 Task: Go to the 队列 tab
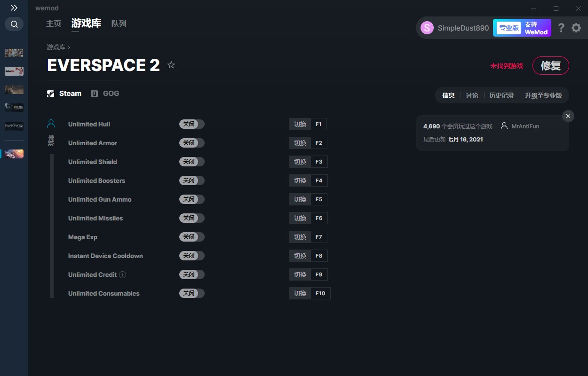[x=119, y=23]
